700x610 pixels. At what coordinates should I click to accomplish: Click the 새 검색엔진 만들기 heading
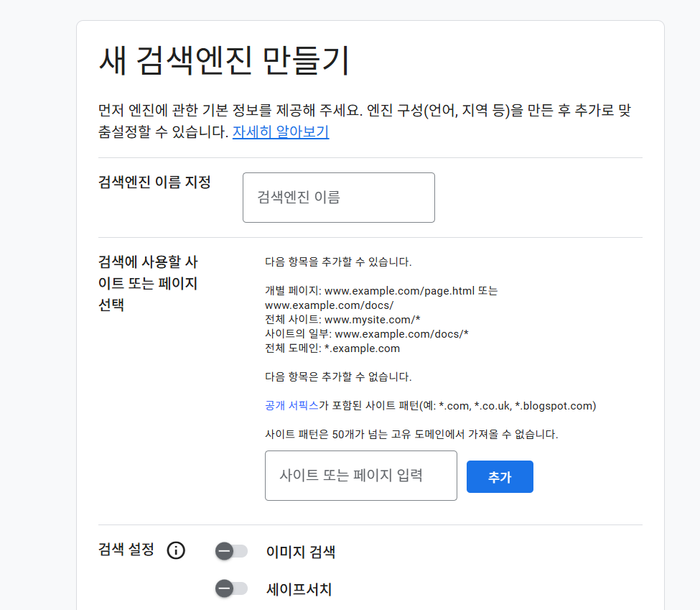(x=224, y=61)
